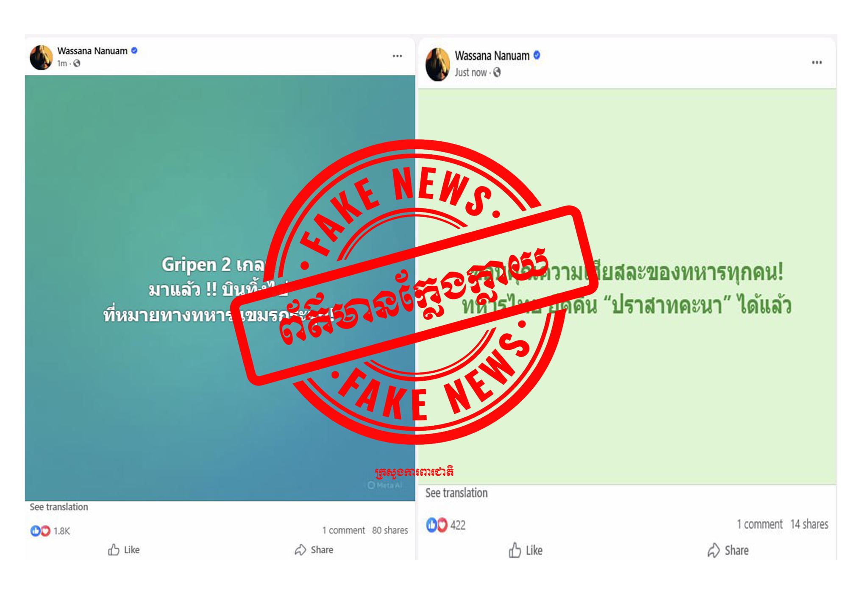
Task: Open left post's three-dot options menu
Action: pyautogui.click(x=397, y=56)
